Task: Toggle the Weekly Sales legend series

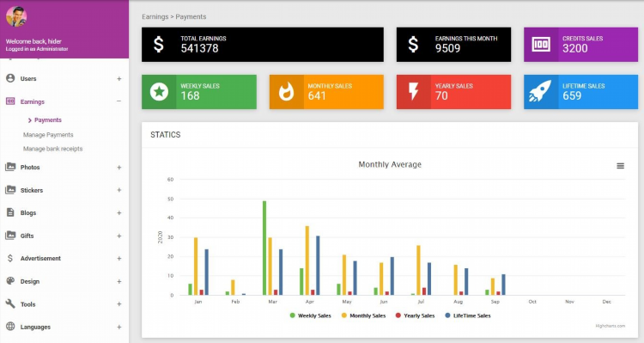Action: click(x=311, y=315)
